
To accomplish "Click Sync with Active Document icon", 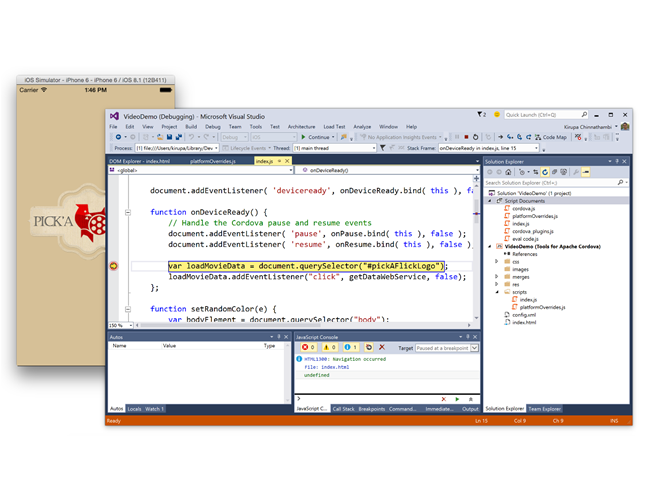I will [536, 172].
